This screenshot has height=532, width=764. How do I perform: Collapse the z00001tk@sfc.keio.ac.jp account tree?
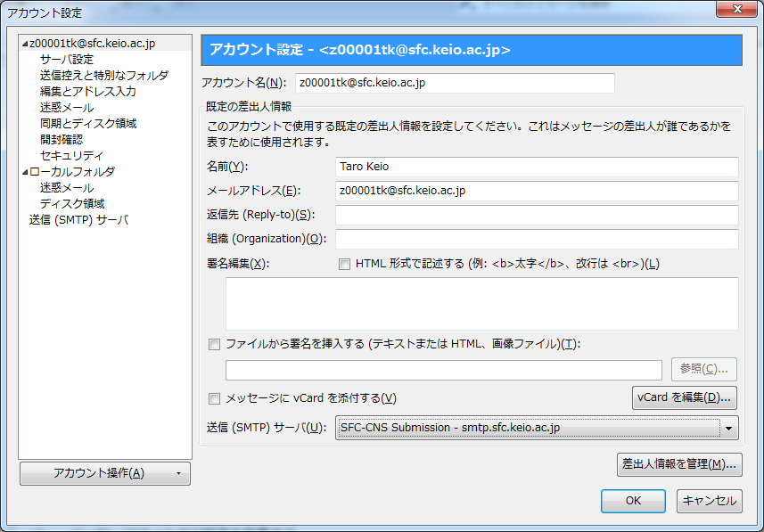(x=25, y=44)
